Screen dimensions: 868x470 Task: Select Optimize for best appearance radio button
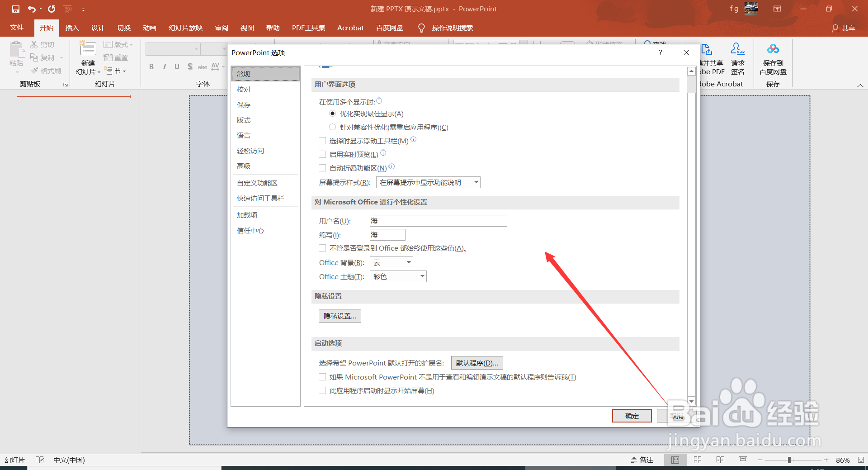pos(333,114)
